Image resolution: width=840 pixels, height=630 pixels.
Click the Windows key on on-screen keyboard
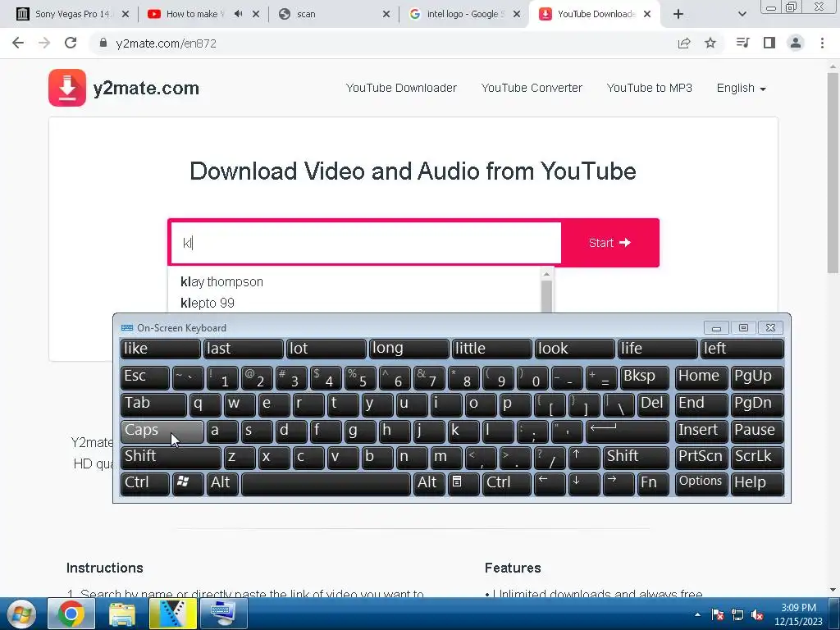coord(188,482)
